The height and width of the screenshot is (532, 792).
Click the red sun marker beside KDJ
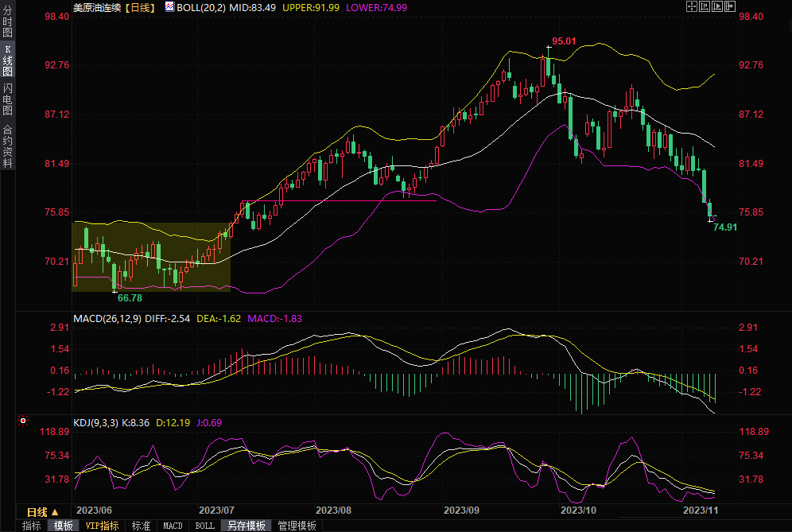[x=24, y=421]
